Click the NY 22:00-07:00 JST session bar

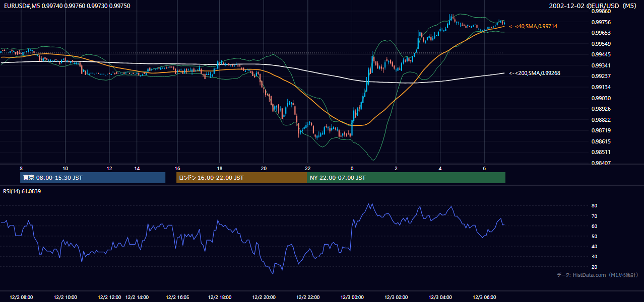406,178
